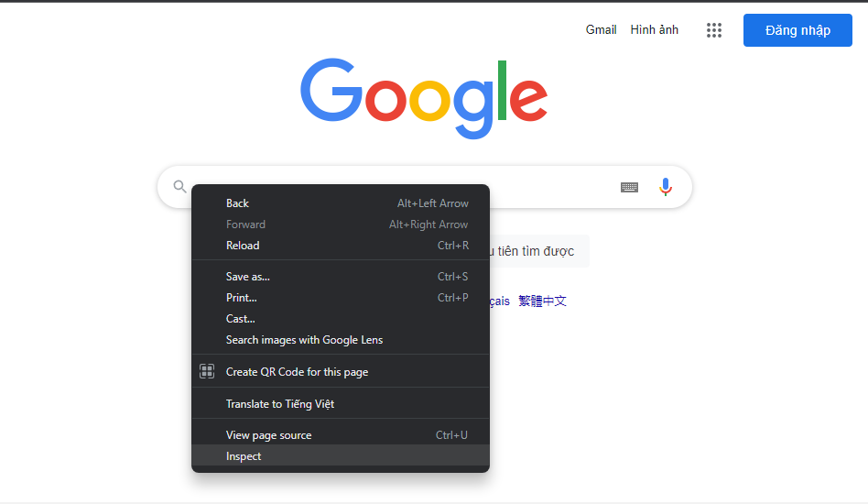
Task: Select Cast... from context menu
Action: pos(341,319)
